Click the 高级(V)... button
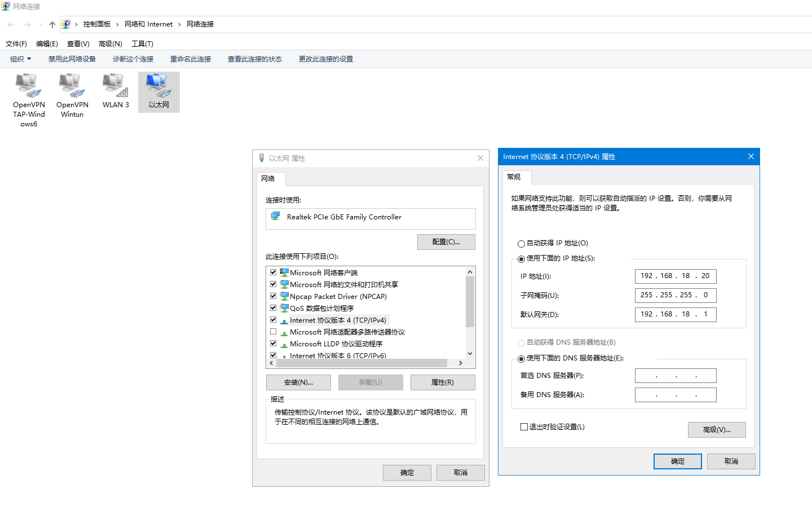Viewport: 812px width, 506px height. (x=716, y=430)
